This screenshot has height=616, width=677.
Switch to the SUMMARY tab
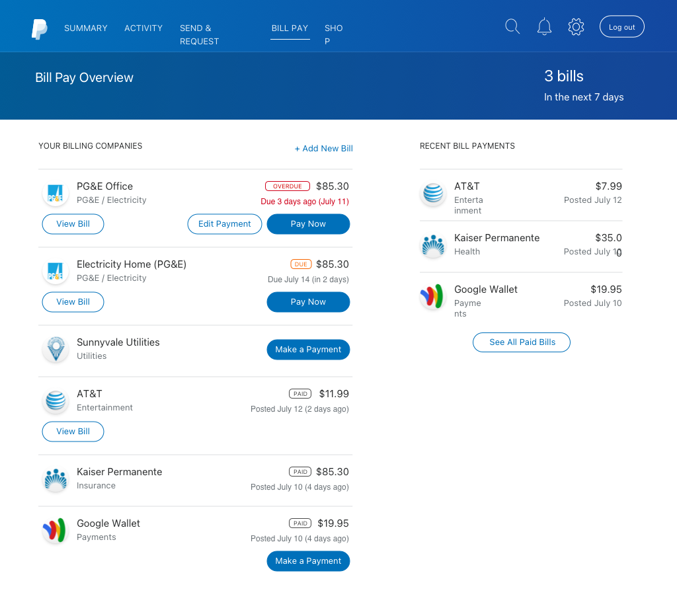pyautogui.click(x=85, y=28)
